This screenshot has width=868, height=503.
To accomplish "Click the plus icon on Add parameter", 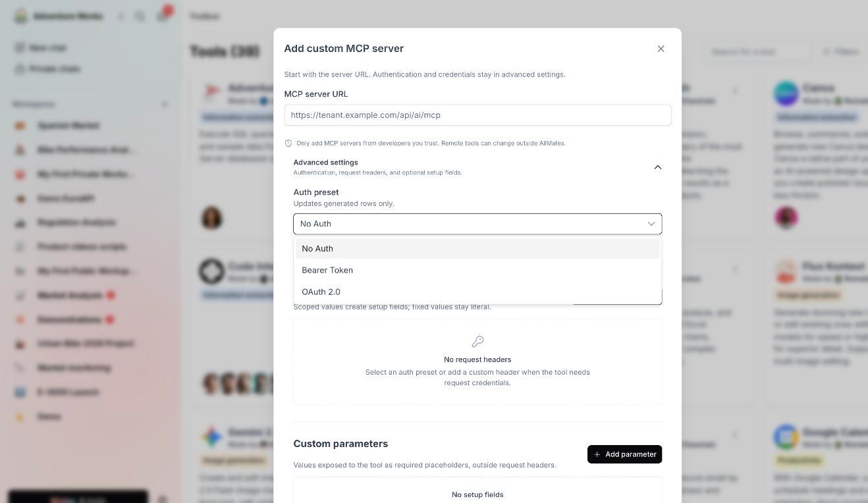I will (597, 454).
